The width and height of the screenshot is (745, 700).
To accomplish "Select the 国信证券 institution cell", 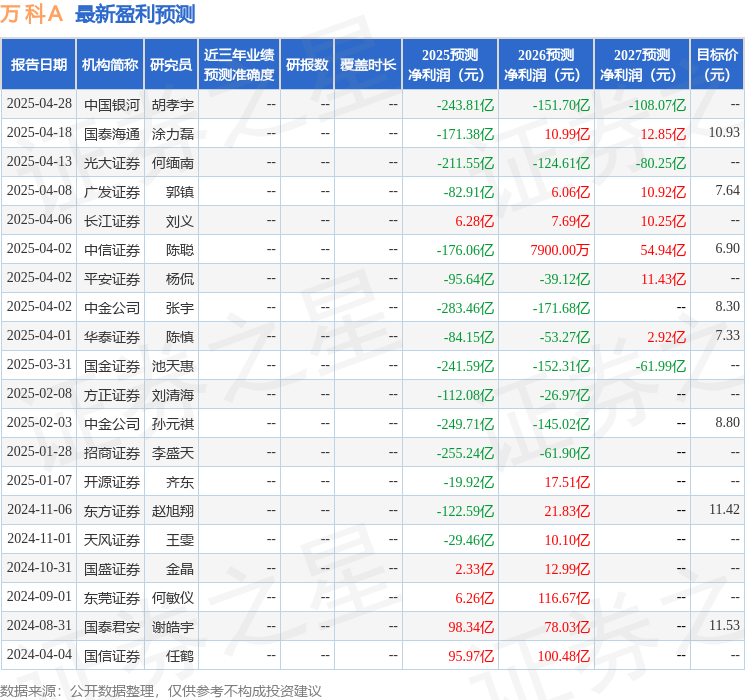I will click(112, 655).
